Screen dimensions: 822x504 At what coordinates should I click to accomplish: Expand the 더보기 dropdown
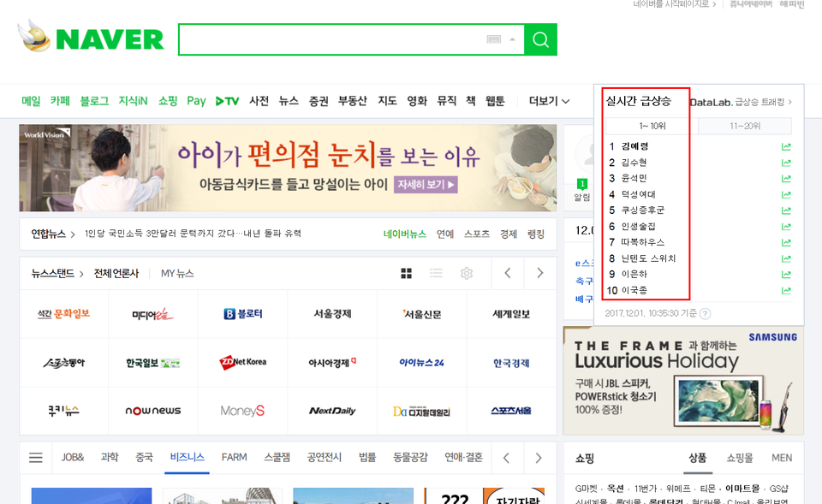(549, 101)
